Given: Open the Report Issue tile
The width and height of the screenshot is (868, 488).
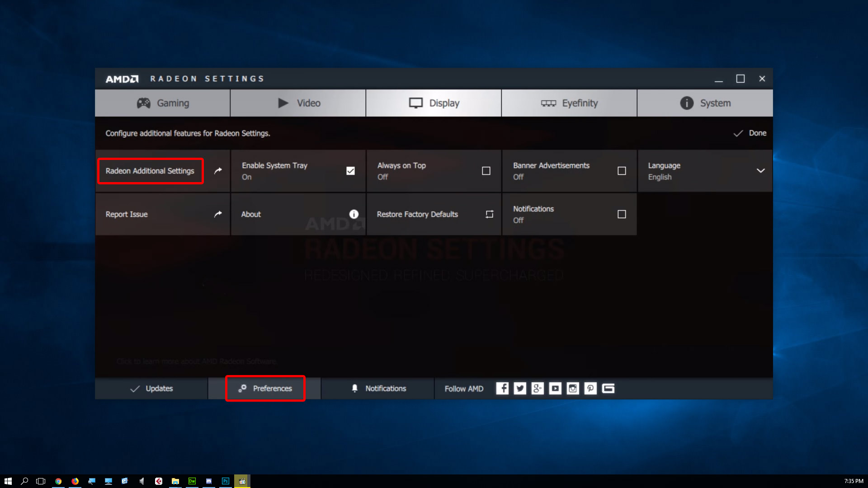Looking at the screenshot, I should [163, 214].
